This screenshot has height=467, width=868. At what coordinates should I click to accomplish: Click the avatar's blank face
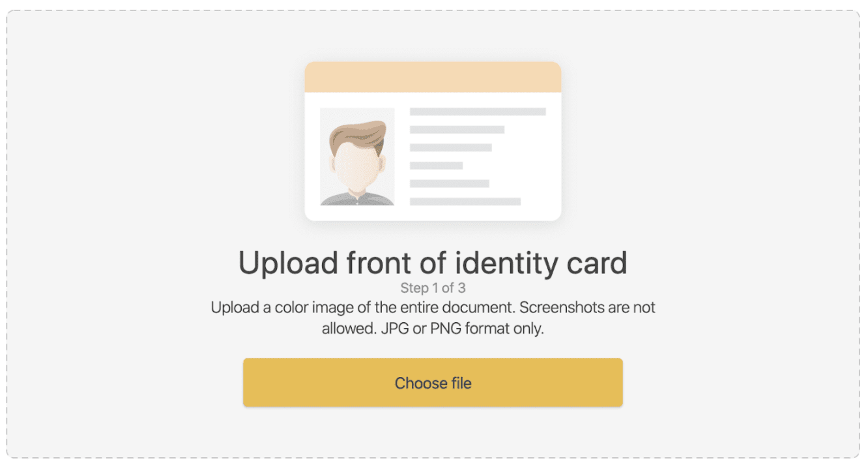tap(356, 166)
